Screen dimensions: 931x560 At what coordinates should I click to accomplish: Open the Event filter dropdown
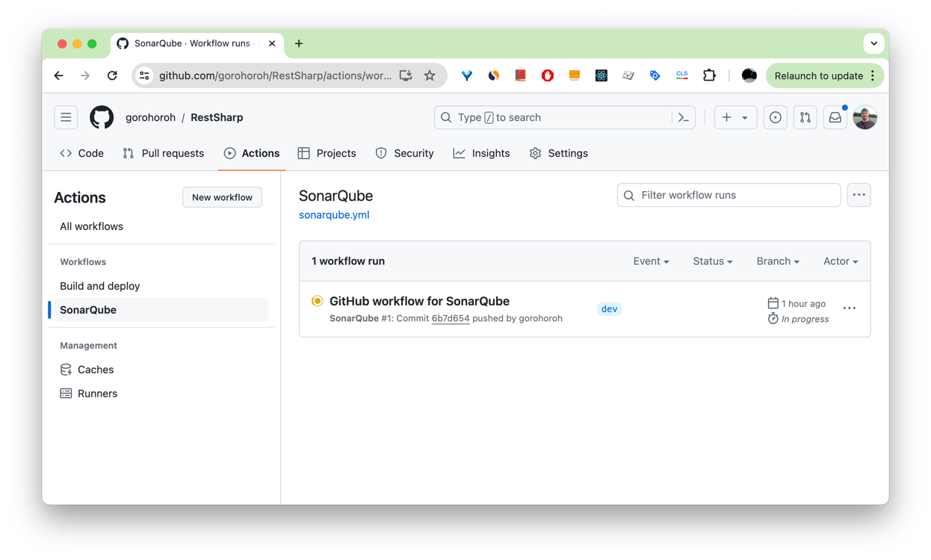650,261
